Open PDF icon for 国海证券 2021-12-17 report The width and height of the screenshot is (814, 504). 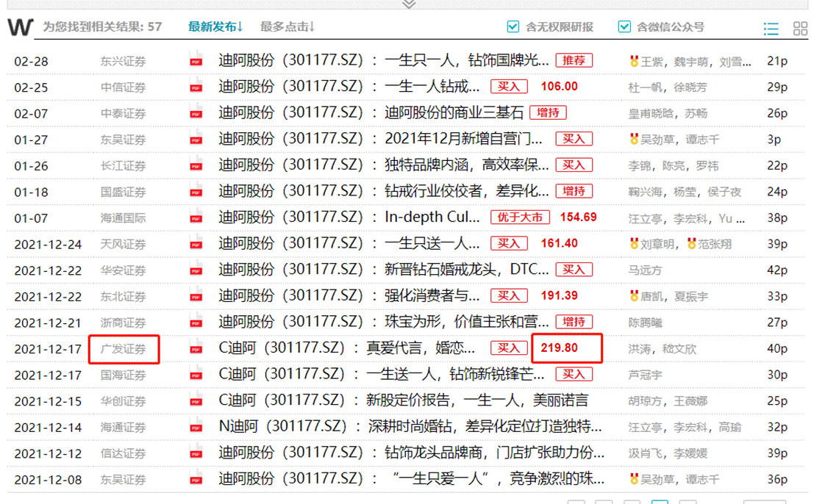pos(196,372)
